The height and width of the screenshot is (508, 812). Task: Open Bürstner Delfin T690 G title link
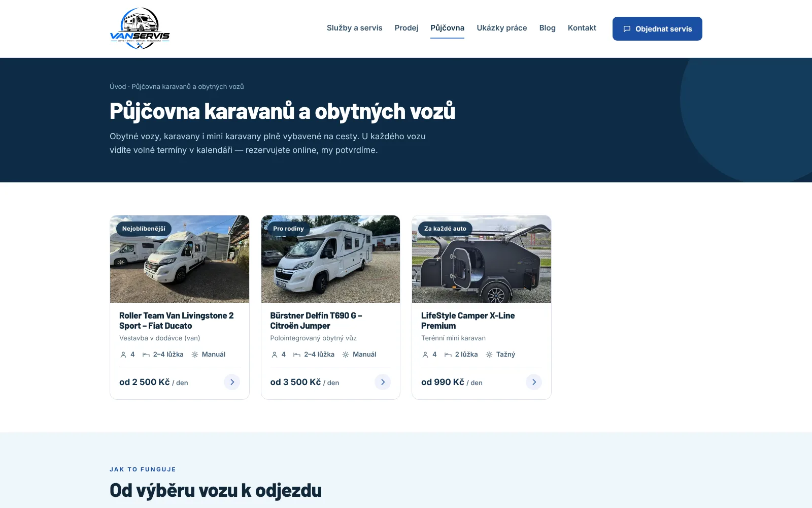[316, 321]
